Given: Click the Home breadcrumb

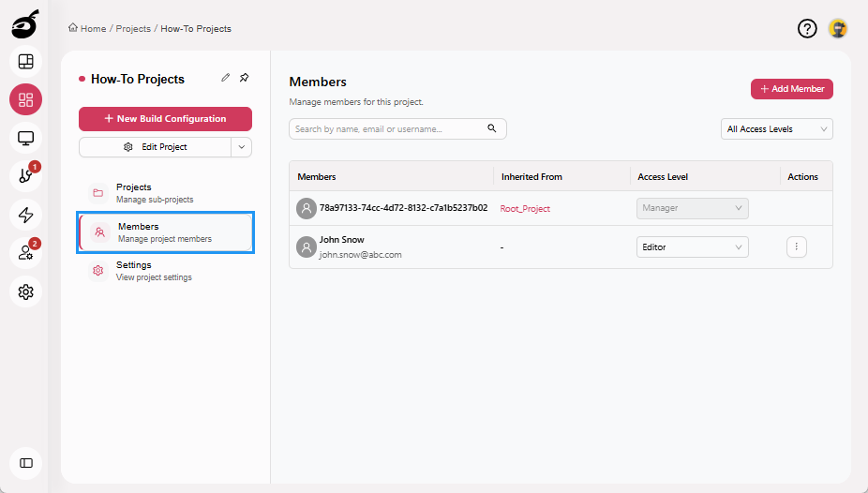Looking at the screenshot, I should click(87, 28).
